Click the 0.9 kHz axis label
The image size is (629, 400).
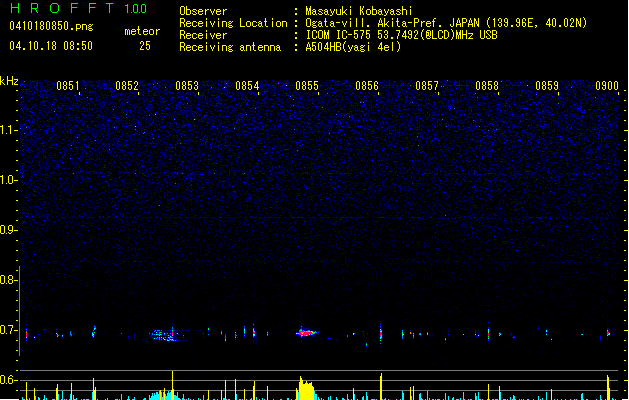point(8,230)
